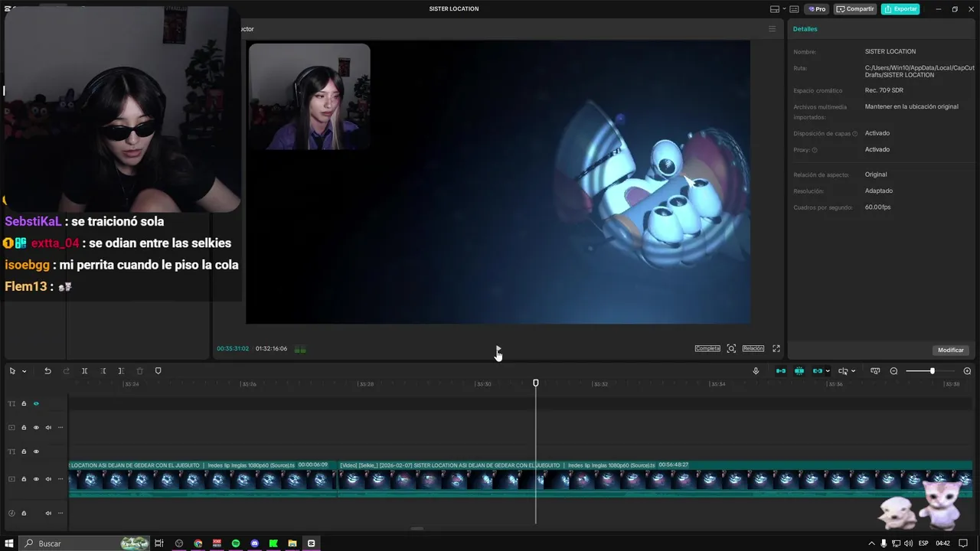
Task: Click the Pro button in the title bar
Action: point(816,9)
